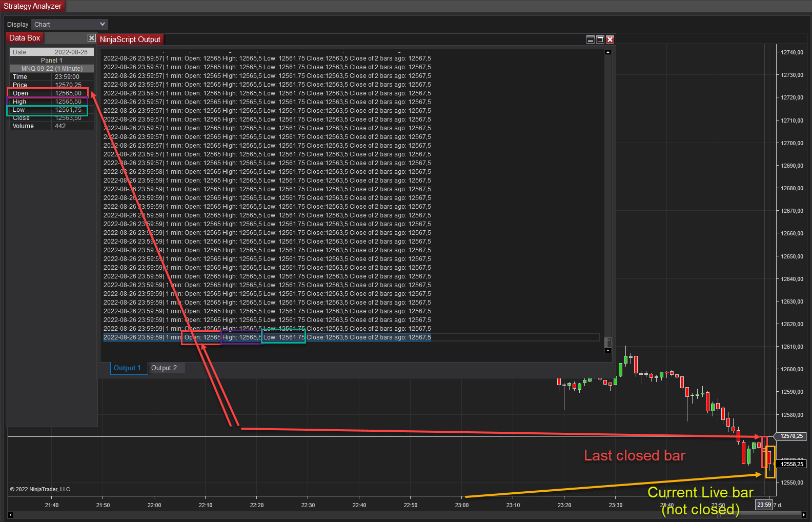The width and height of the screenshot is (812, 522).
Task: Minimize the NinjaScript Output window
Action: 591,39
